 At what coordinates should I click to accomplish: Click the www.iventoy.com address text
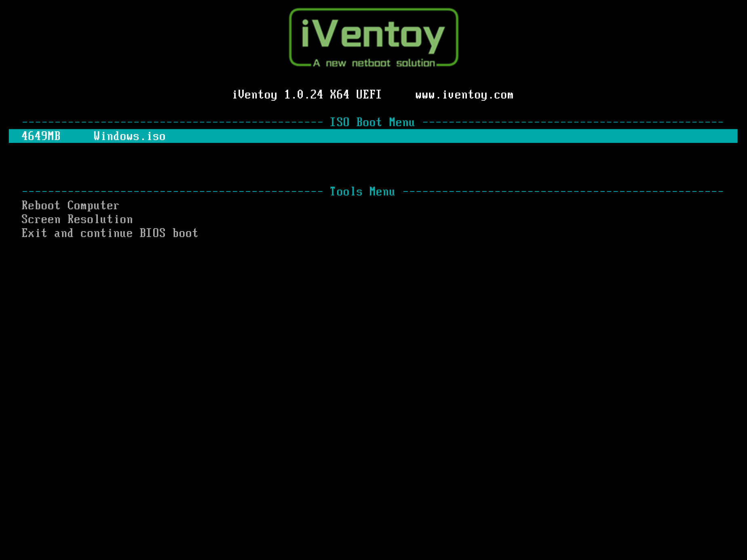[x=464, y=95]
